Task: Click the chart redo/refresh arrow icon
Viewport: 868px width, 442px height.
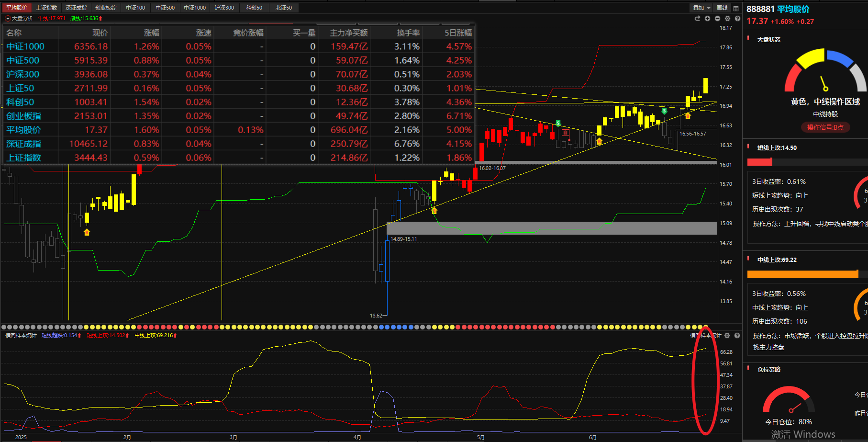Action: [697, 18]
